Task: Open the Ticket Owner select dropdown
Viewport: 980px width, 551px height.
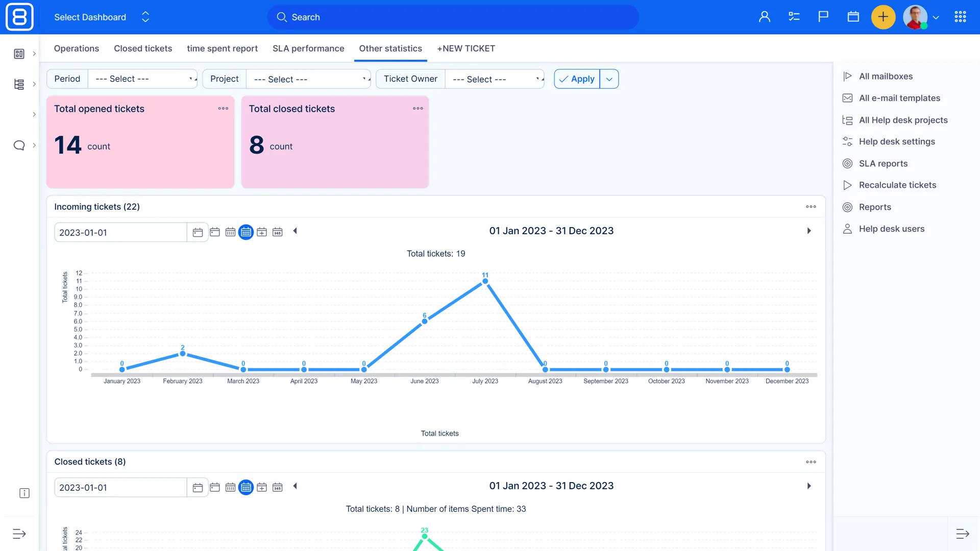Action: click(494, 79)
